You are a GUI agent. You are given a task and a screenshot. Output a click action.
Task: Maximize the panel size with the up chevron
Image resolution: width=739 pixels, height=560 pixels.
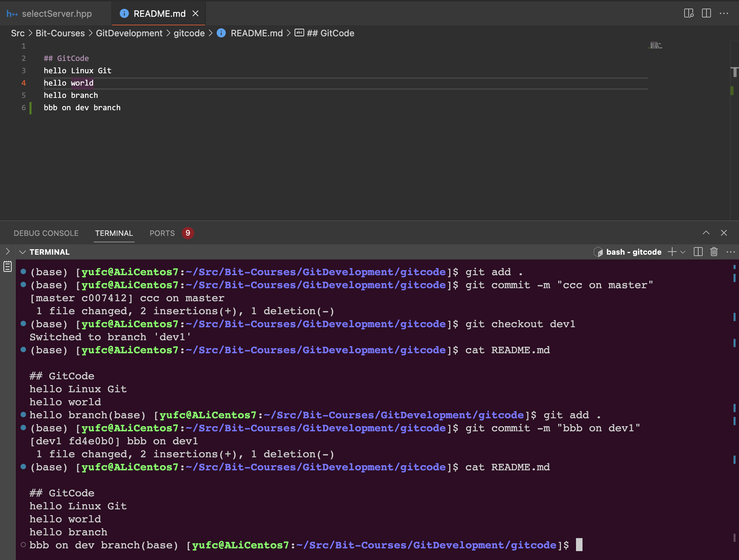pos(706,233)
